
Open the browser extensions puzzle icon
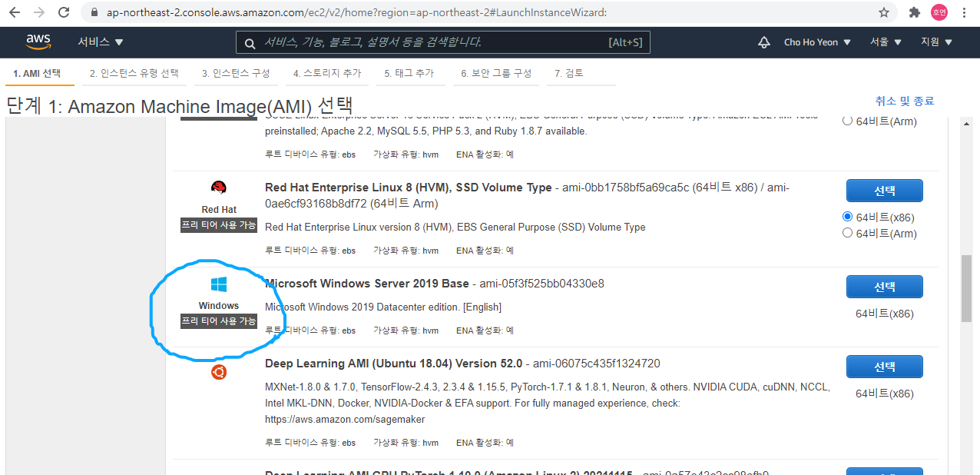point(914,12)
